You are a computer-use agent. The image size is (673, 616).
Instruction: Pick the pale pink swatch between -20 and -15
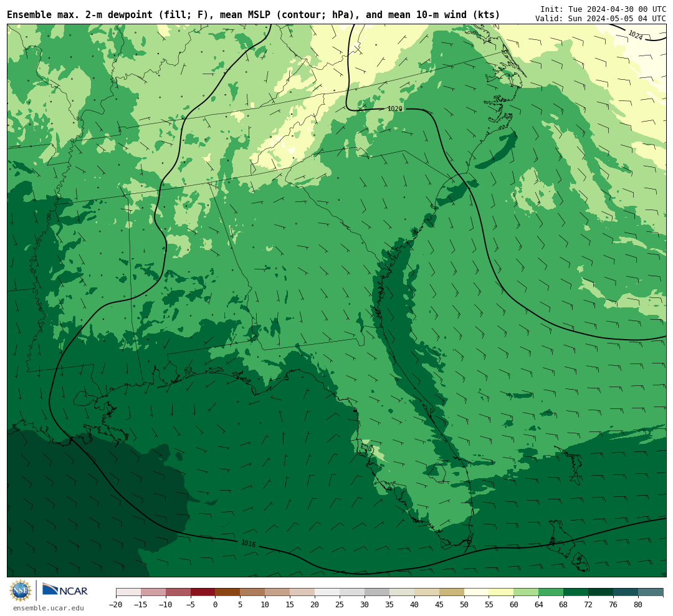coord(128,592)
